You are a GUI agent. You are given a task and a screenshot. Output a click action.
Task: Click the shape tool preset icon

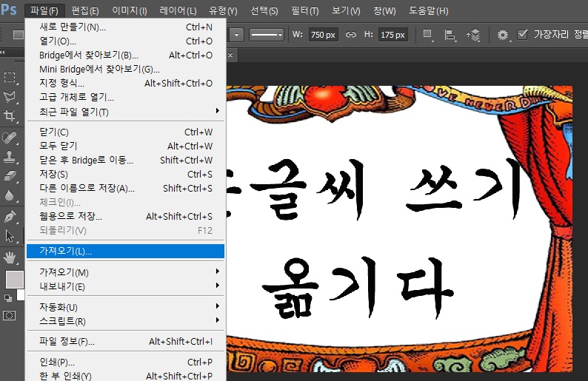(18, 35)
